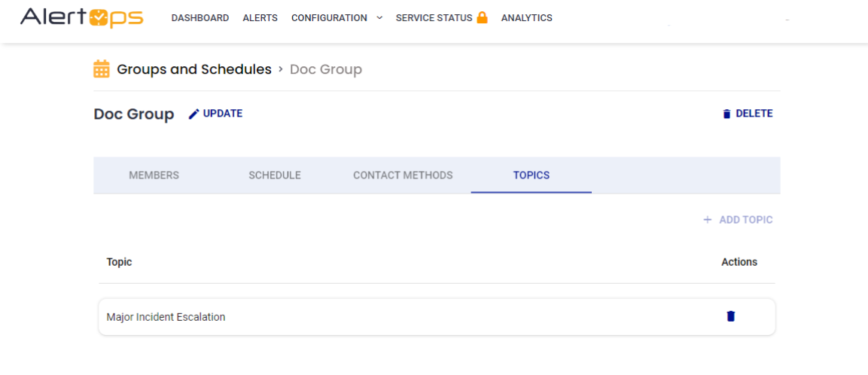Click the plus icon for Add Topic
The image size is (868, 375).
tap(707, 220)
